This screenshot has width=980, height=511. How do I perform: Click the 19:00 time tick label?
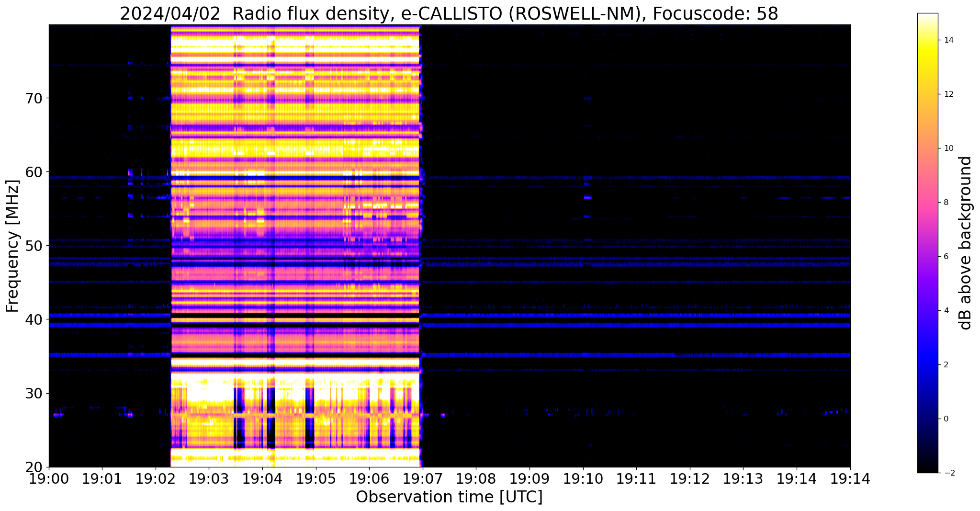(x=49, y=478)
